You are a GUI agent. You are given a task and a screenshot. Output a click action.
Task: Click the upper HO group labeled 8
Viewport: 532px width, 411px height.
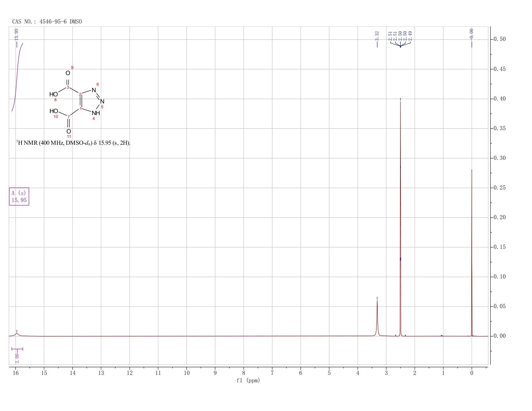click(54, 94)
